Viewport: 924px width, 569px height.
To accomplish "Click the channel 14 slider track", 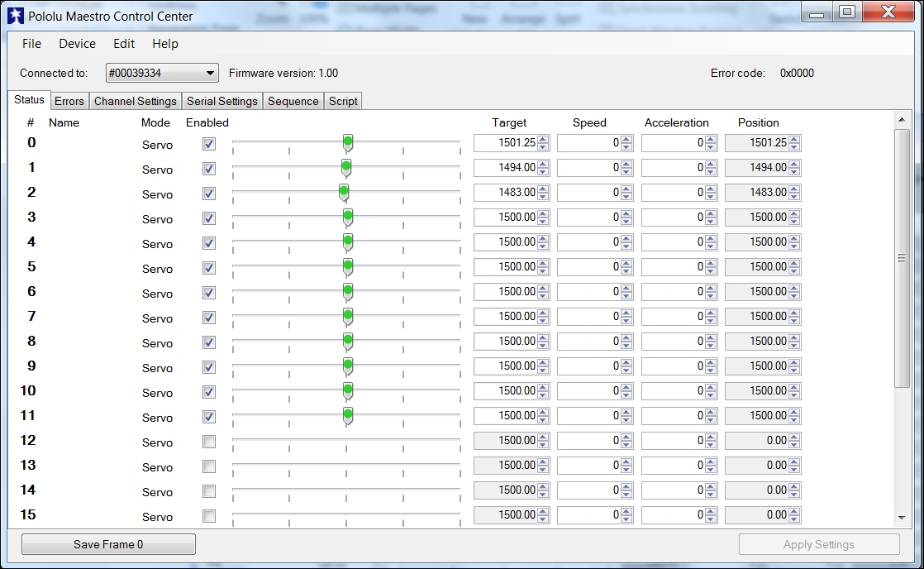I will coord(346,490).
